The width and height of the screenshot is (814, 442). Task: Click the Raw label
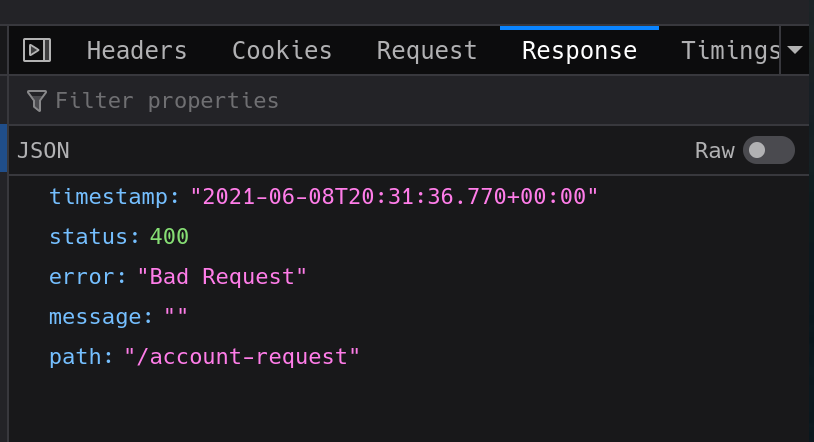(x=715, y=151)
